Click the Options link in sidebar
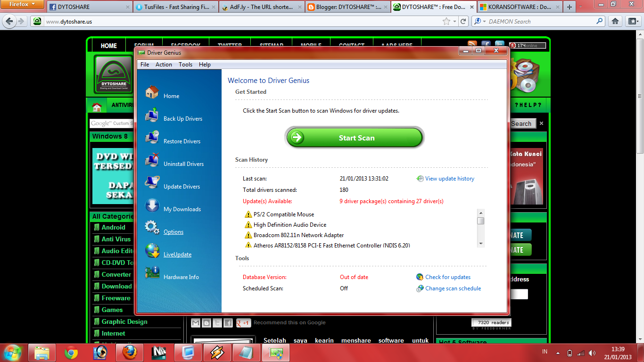The width and height of the screenshot is (644, 362). pos(173,232)
